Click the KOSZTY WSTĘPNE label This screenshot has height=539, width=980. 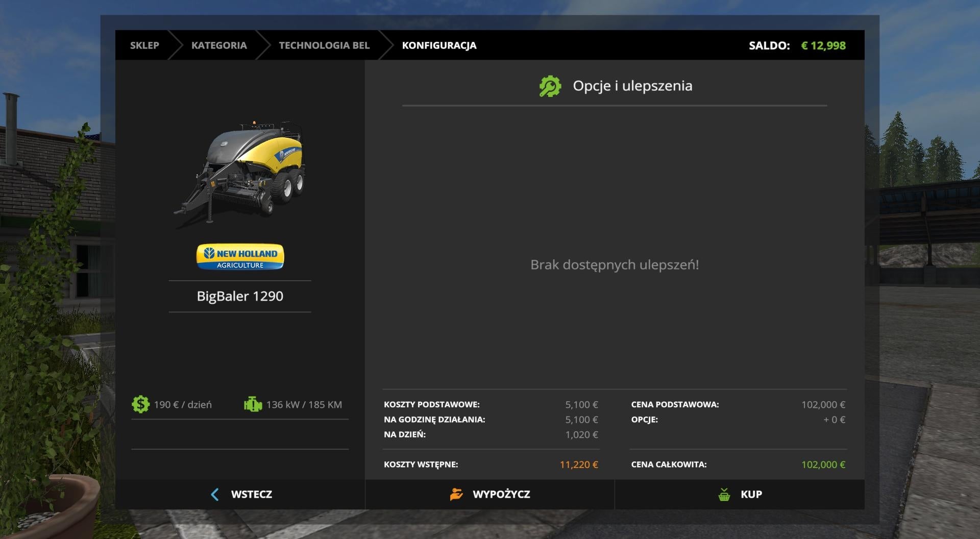(x=421, y=464)
